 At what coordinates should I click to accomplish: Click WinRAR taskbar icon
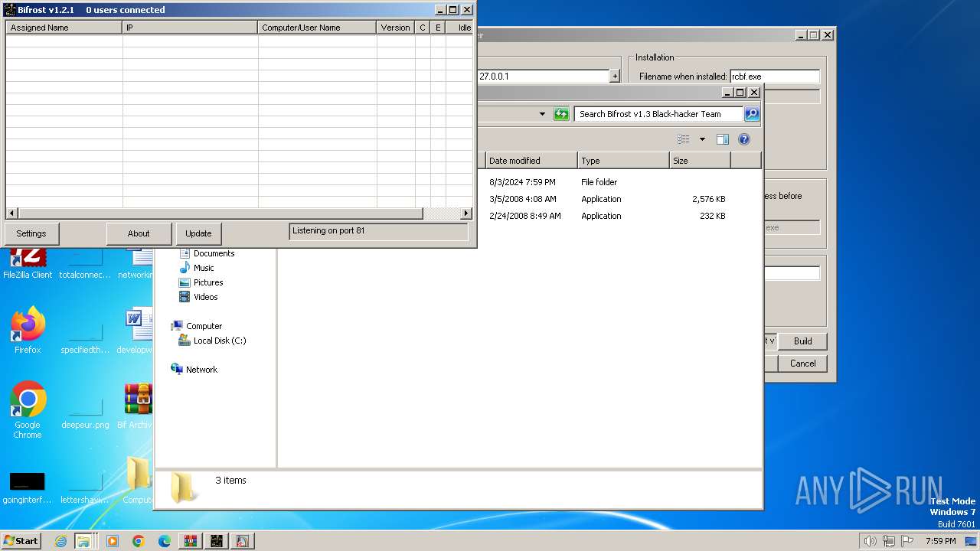pos(191,541)
